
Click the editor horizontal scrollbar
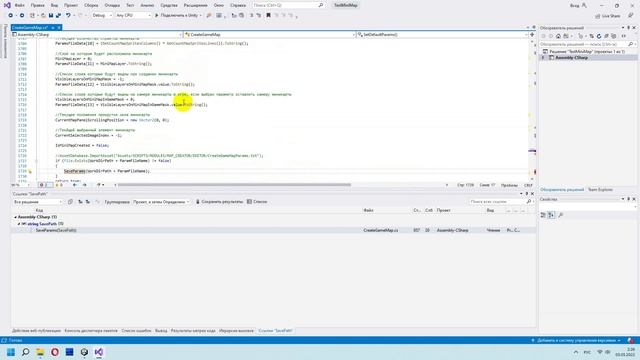pyautogui.click(x=234, y=185)
